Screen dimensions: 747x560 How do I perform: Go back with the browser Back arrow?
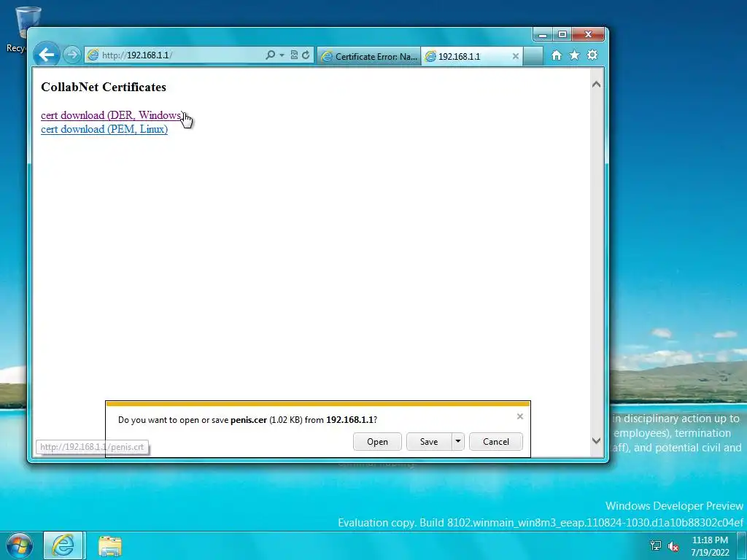point(46,55)
